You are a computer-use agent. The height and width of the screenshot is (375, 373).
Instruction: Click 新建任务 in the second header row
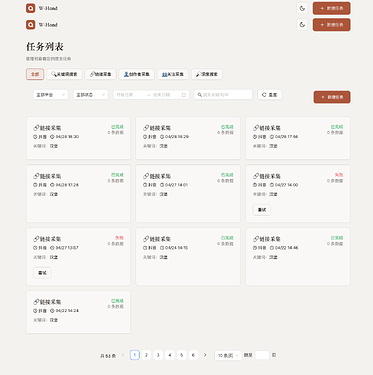click(x=331, y=25)
